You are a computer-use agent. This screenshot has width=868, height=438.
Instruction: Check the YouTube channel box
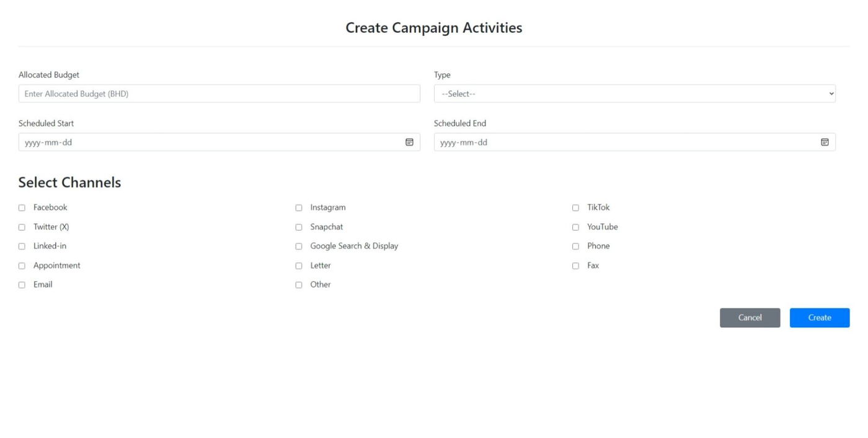click(575, 227)
